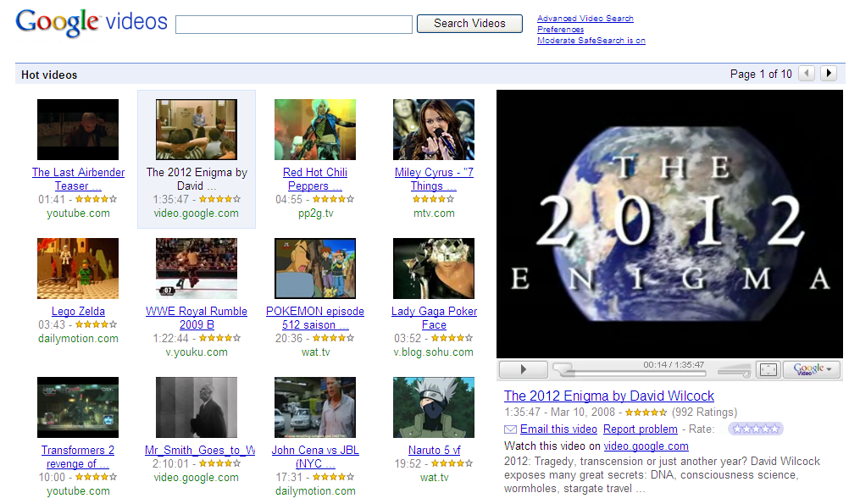Follow the Naruto 5 vf title link
860x504 pixels.
click(434, 451)
